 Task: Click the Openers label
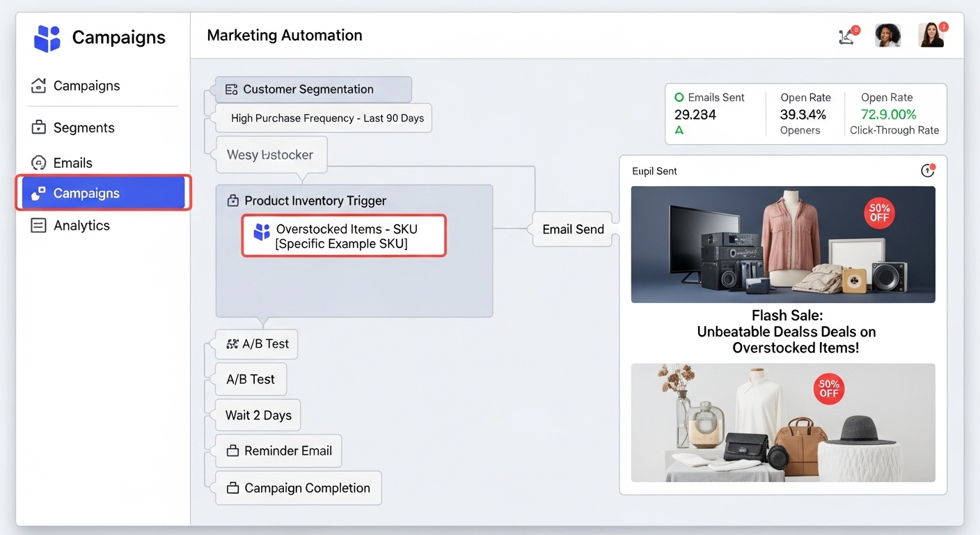click(800, 130)
